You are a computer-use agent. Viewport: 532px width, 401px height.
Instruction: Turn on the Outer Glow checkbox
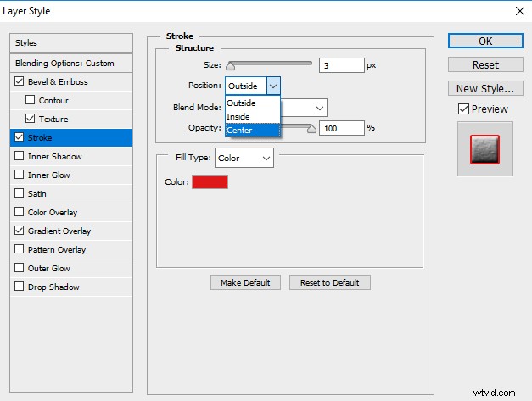pyautogui.click(x=20, y=268)
